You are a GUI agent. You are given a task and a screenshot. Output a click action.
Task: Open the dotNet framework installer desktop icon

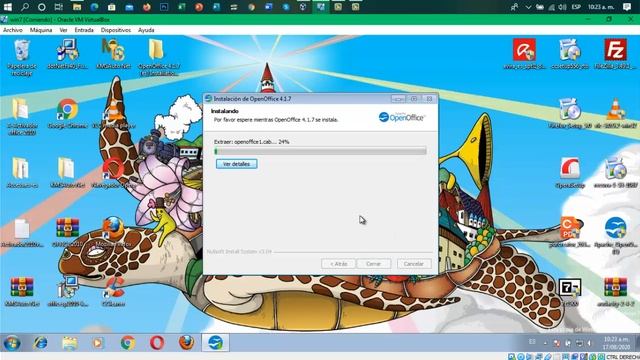(x=67, y=54)
